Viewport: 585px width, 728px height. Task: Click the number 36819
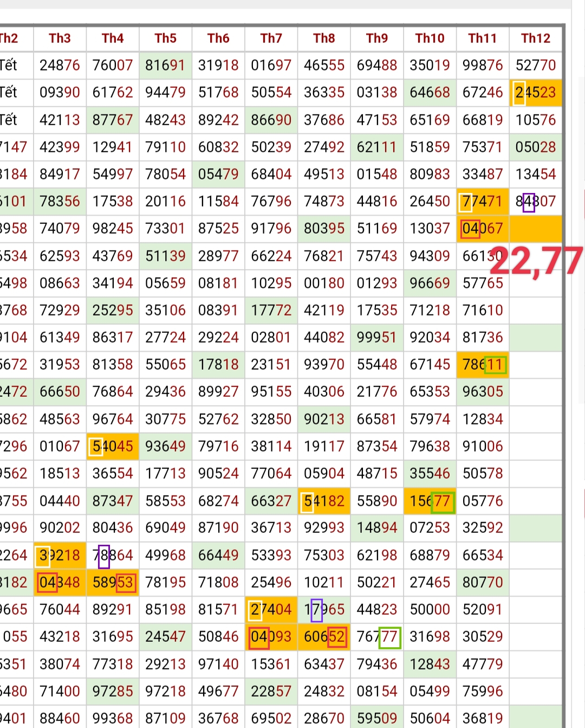pos(483,718)
